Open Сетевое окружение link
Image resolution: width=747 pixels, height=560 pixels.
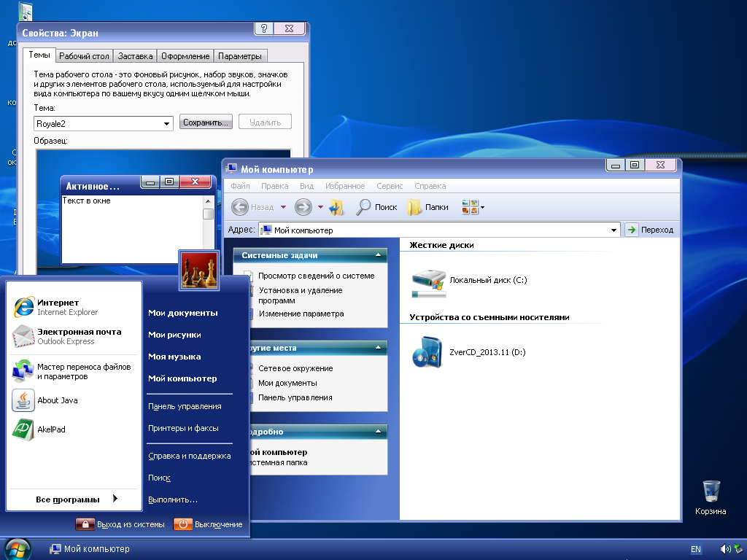pos(295,368)
